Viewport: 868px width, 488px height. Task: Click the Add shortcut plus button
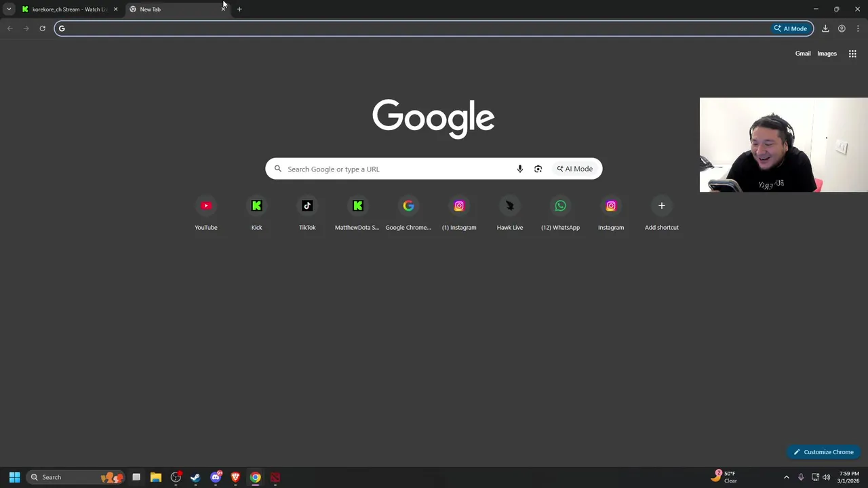pos(662,206)
